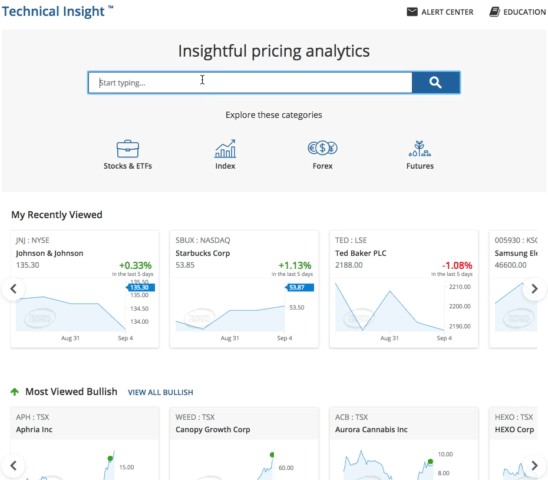Image resolution: width=548 pixels, height=480 pixels.
Task: Click the green marker on Canopy Growth chart
Action: [272, 455]
